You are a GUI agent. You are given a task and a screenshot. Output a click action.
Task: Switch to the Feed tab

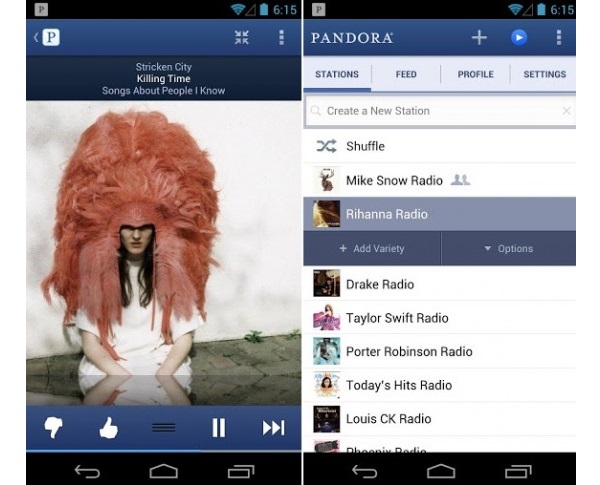[406, 74]
